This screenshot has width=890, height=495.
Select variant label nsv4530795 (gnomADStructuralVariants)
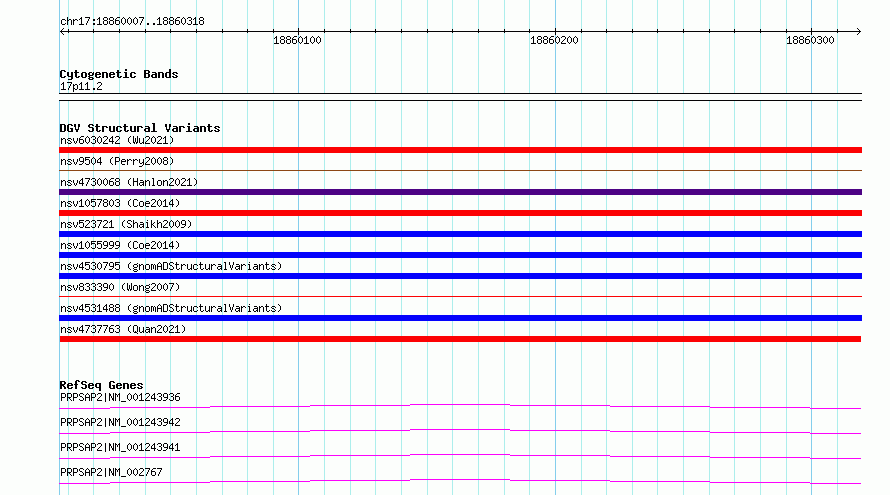171,266
